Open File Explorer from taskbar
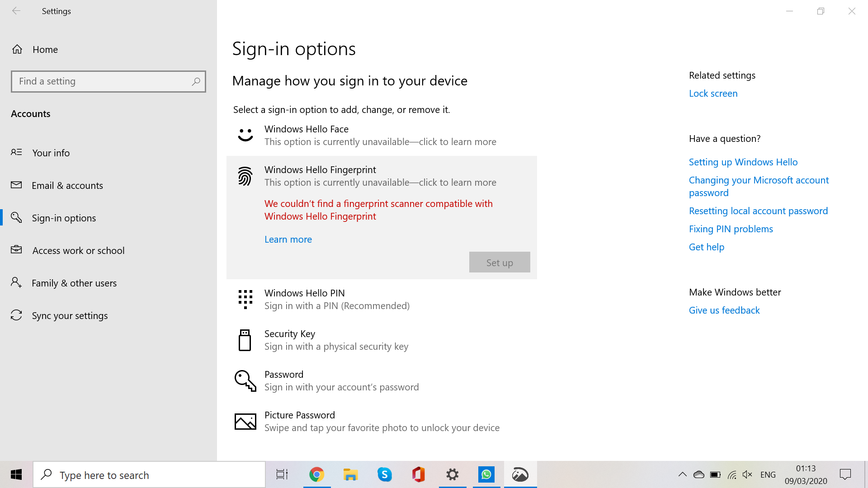 pos(350,474)
